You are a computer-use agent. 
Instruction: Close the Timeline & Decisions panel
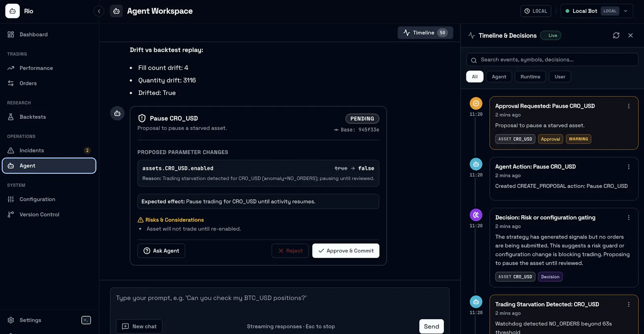click(631, 35)
